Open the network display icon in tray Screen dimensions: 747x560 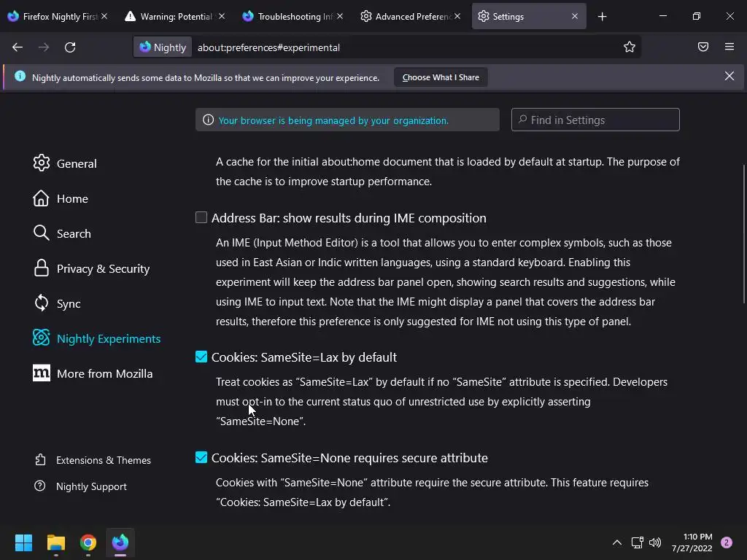coord(637,542)
